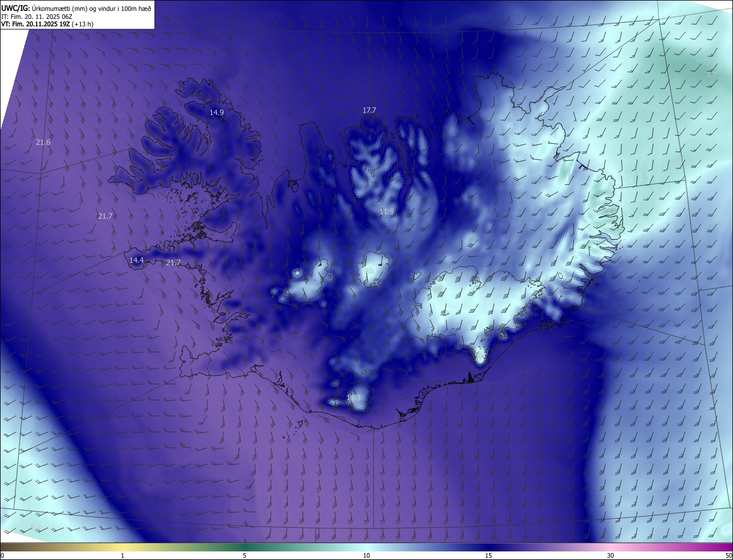Click the 10 tick on the colour scale
The height and width of the screenshot is (560, 733).
tap(366, 555)
